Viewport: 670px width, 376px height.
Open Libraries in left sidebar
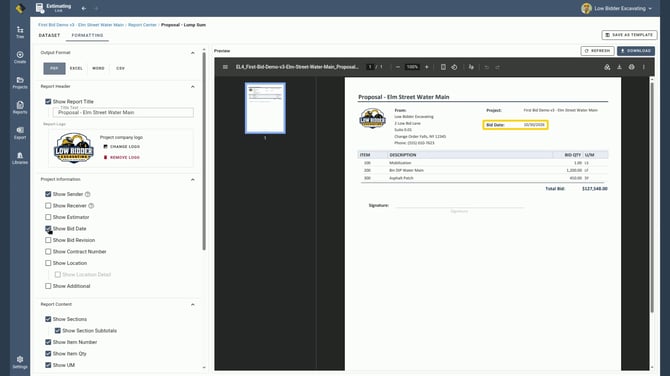click(x=20, y=158)
